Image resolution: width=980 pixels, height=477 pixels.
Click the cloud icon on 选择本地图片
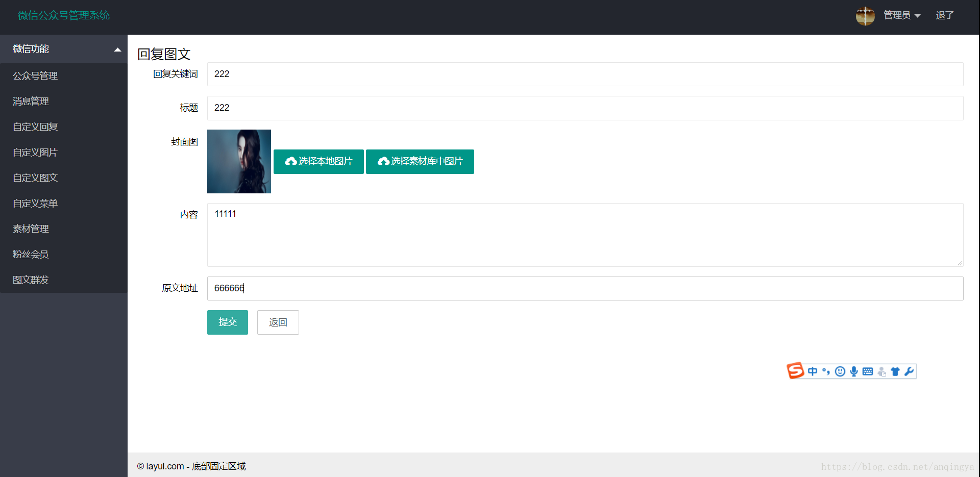291,161
